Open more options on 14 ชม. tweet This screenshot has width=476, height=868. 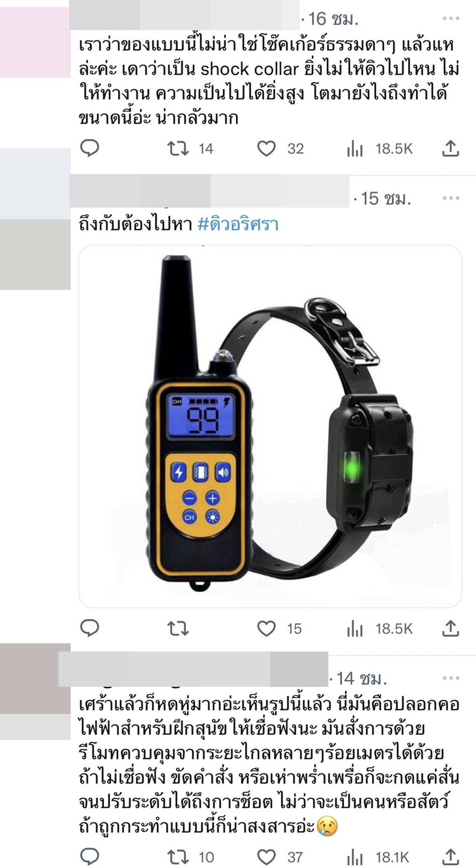[451, 678]
